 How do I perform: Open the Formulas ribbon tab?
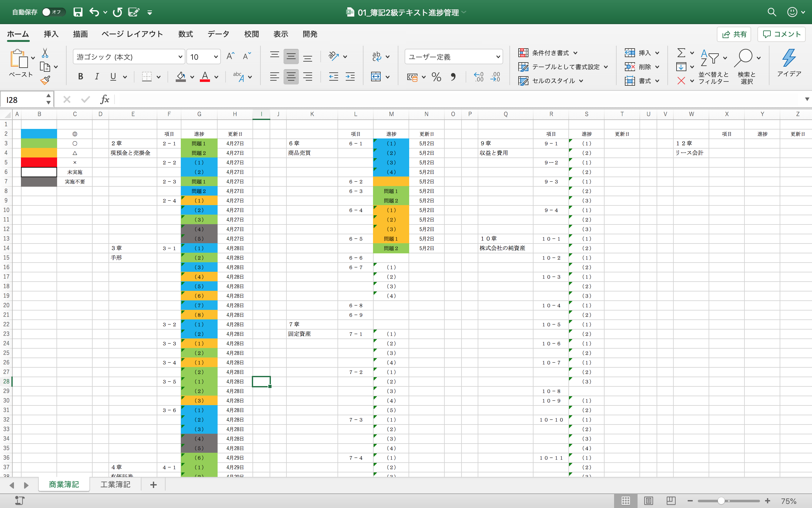186,34
